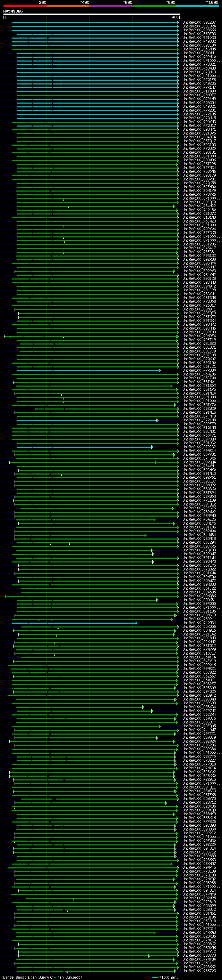Click hit label UniRef100_C5Z557
The width and height of the screenshot is (222, 980).
[199, 677]
